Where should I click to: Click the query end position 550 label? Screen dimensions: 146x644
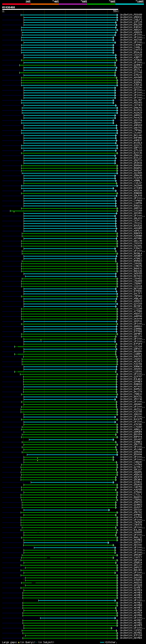pyautogui.click(x=115, y=11)
